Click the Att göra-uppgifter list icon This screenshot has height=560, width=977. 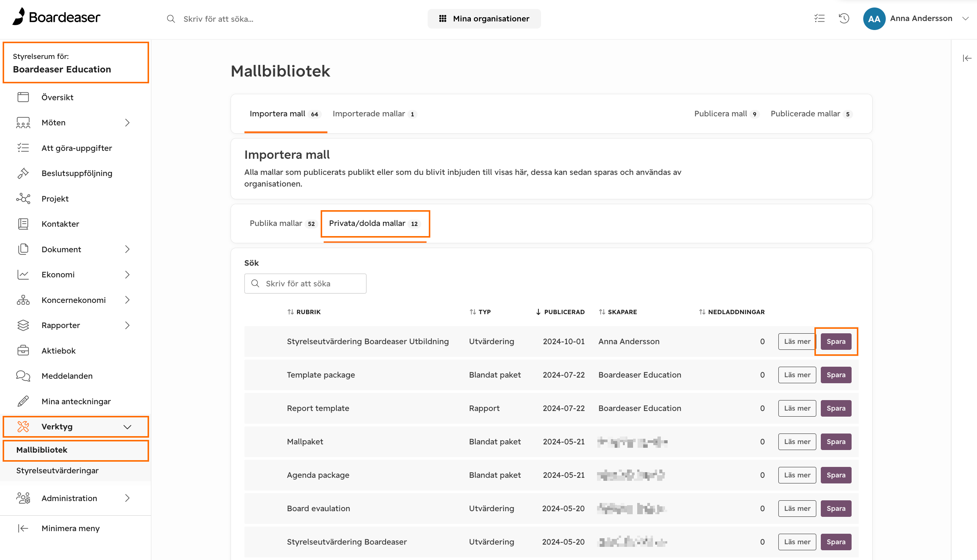pos(23,148)
